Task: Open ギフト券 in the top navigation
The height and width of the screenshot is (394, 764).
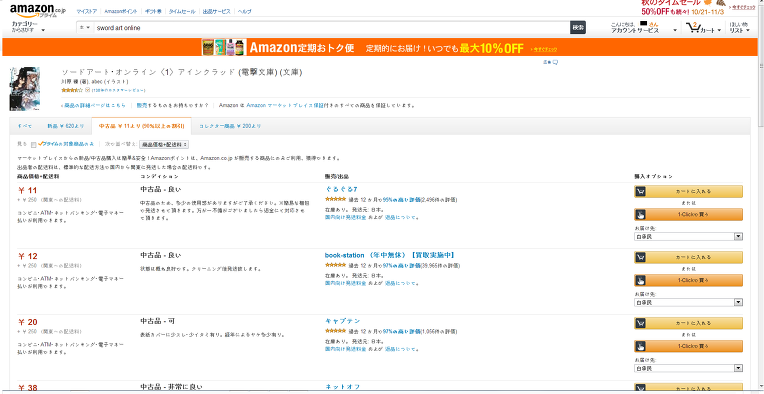Action: (x=153, y=11)
